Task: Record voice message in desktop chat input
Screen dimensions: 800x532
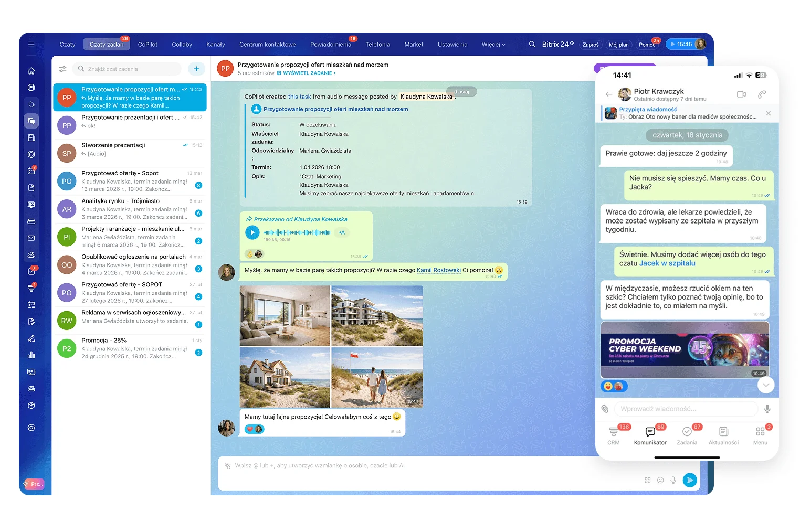Action: [x=673, y=480]
